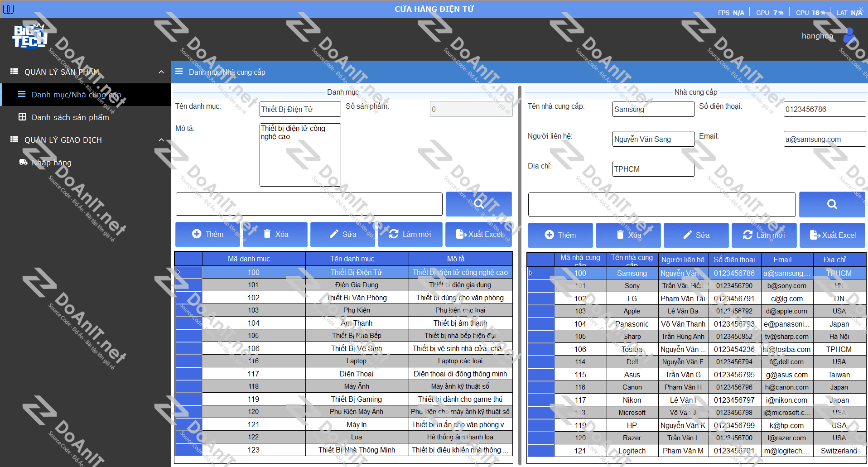Click the category search magnifier button

coord(478,204)
